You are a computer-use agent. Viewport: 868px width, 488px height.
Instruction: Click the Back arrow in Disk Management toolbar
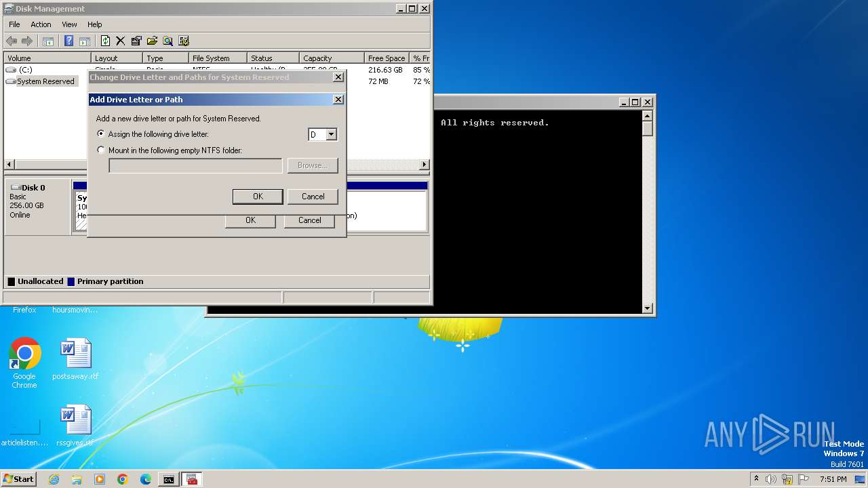12,41
